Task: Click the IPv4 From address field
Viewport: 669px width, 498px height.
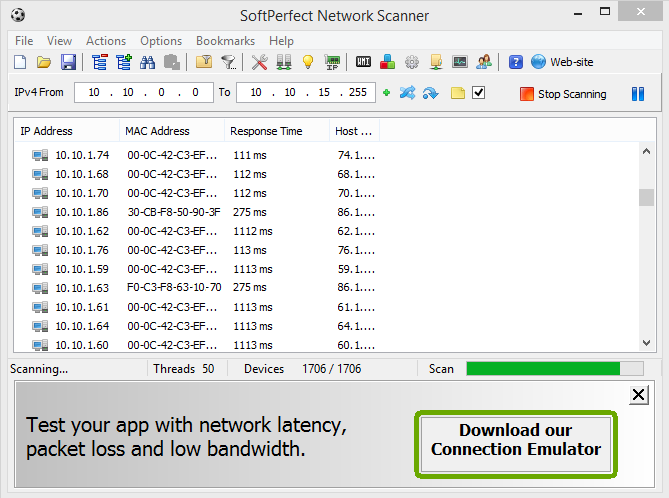Action: point(144,93)
